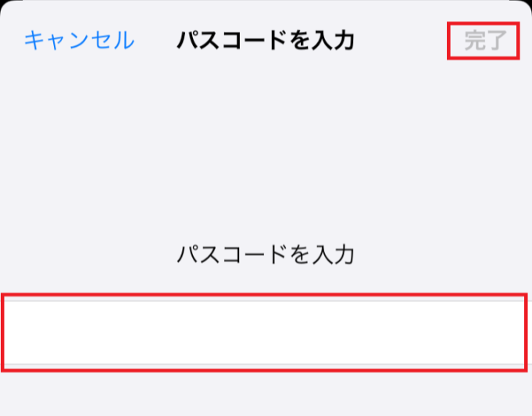Tap the prompt text パスコードを入力 in the body
This screenshot has height=416, width=532.
pos(265,254)
